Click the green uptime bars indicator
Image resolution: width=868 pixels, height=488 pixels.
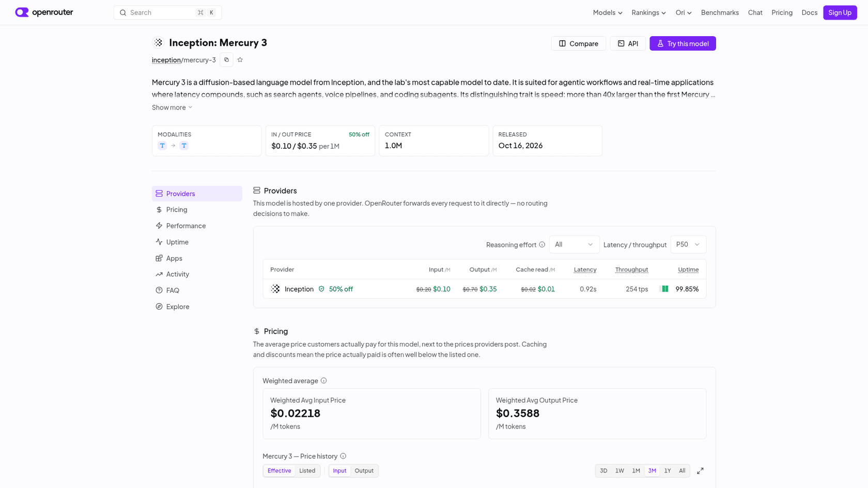[x=664, y=289]
